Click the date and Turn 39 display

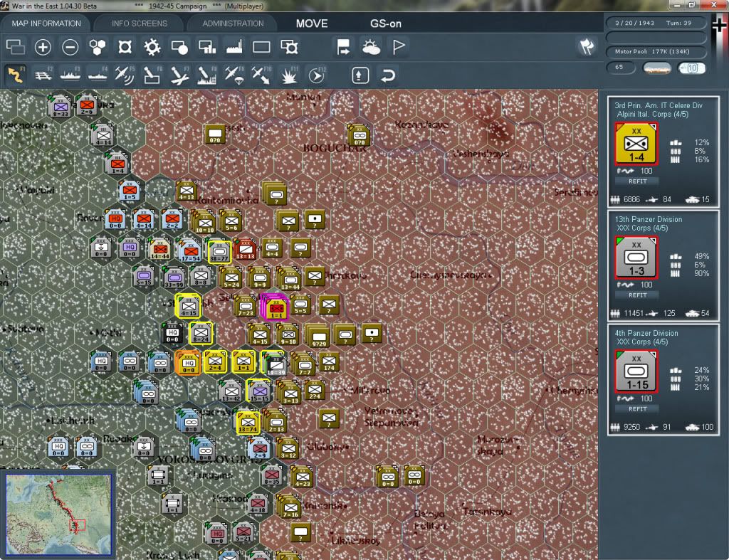[x=656, y=23]
